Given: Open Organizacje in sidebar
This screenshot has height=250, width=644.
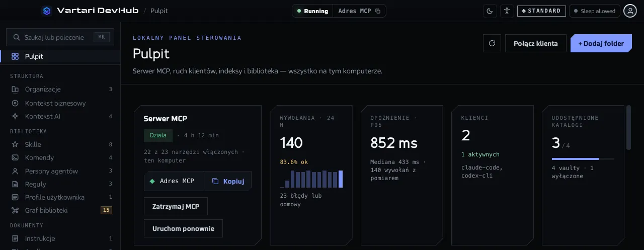Looking at the screenshot, I should [60, 89].
